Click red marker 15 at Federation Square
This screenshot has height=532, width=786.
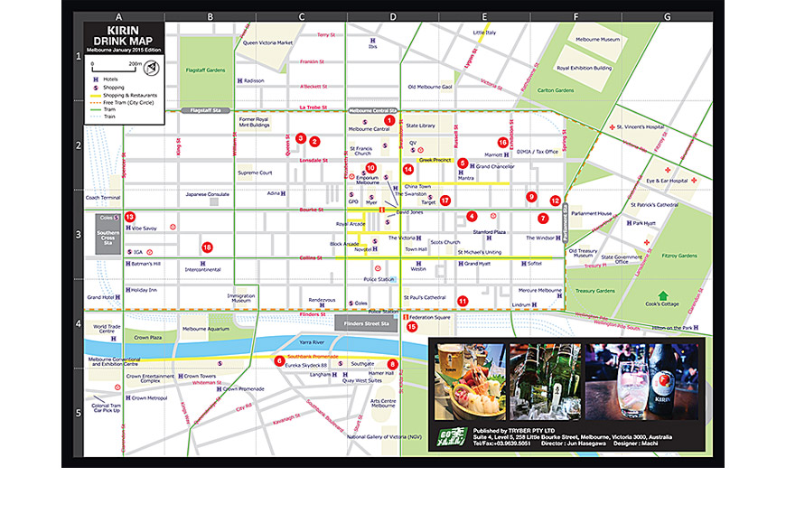tap(412, 327)
